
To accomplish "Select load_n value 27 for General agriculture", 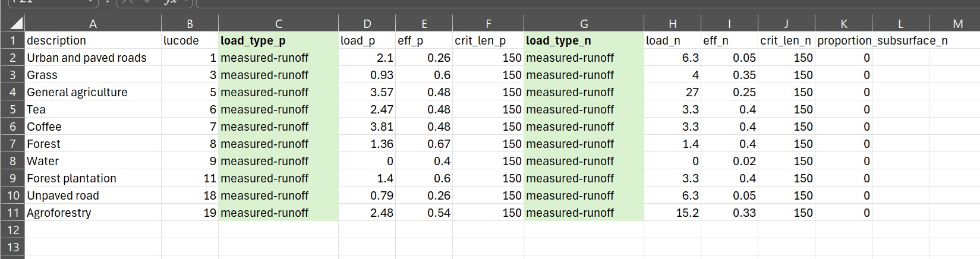I will pyautogui.click(x=672, y=92).
